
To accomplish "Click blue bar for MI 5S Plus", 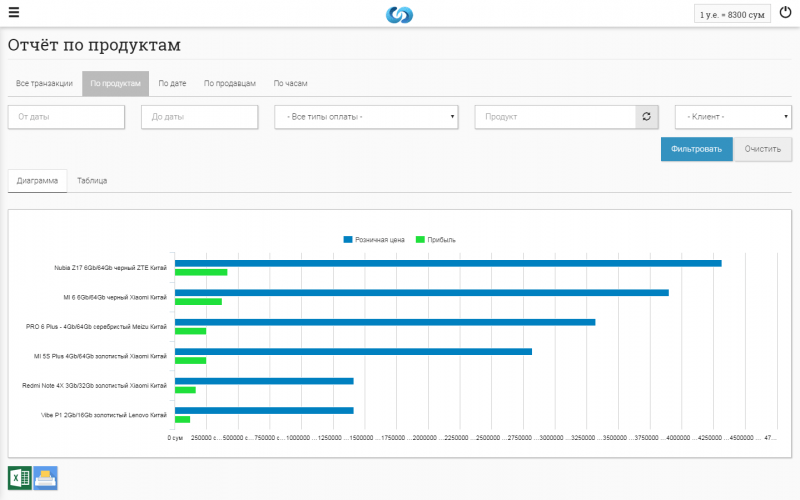I will 353,352.
